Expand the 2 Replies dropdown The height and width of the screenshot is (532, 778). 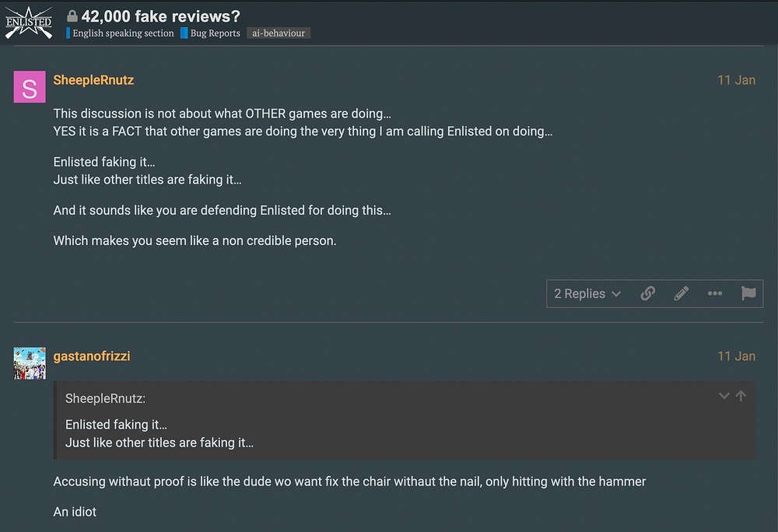tap(587, 293)
